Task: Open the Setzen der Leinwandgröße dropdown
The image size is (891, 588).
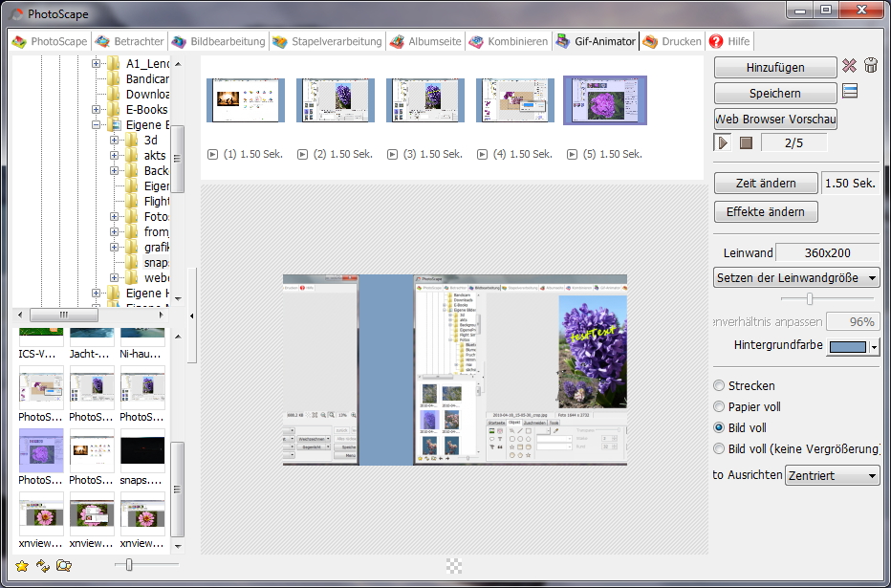Action: tap(797, 278)
